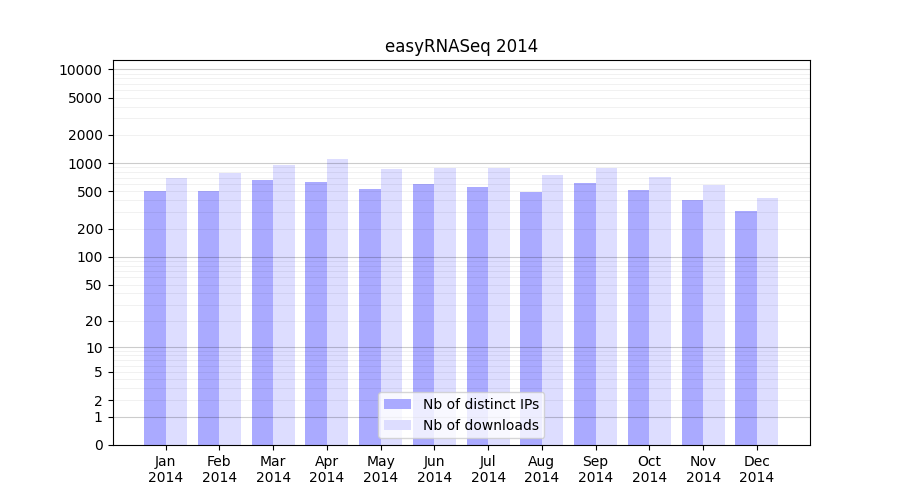Select the Jul 2014 downloads bar
The width and height of the screenshot is (900, 500).
pyautogui.click(x=499, y=306)
